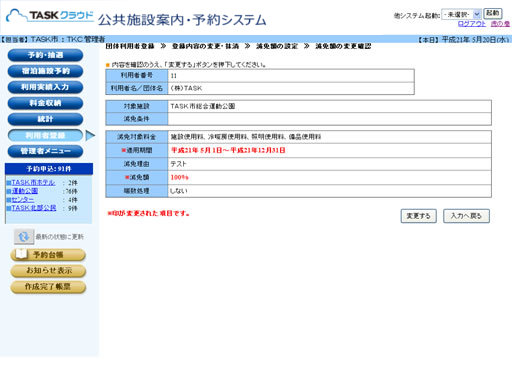
Task: Click the 登録内容の変更・抹消 breadcrumb
Action: pyautogui.click(x=205, y=46)
